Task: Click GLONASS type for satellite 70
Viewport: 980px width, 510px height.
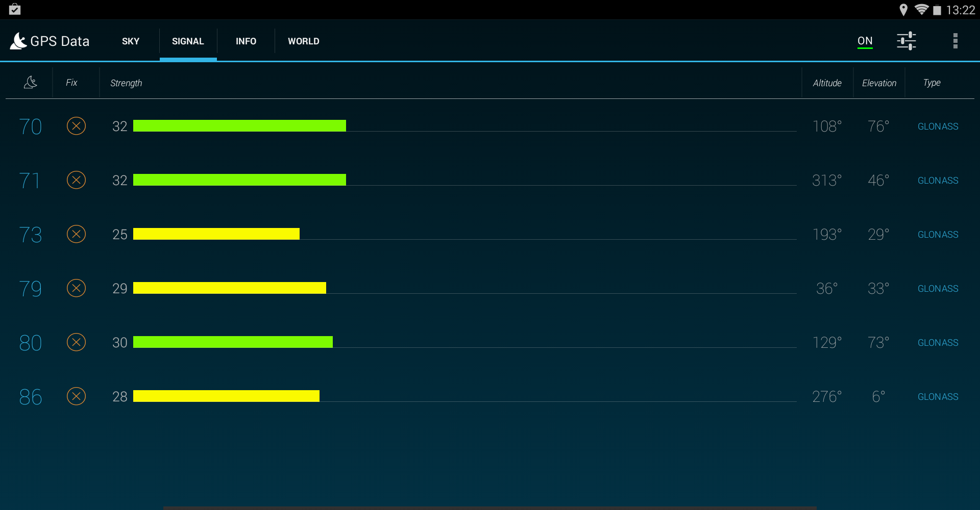Action: point(938,126)
